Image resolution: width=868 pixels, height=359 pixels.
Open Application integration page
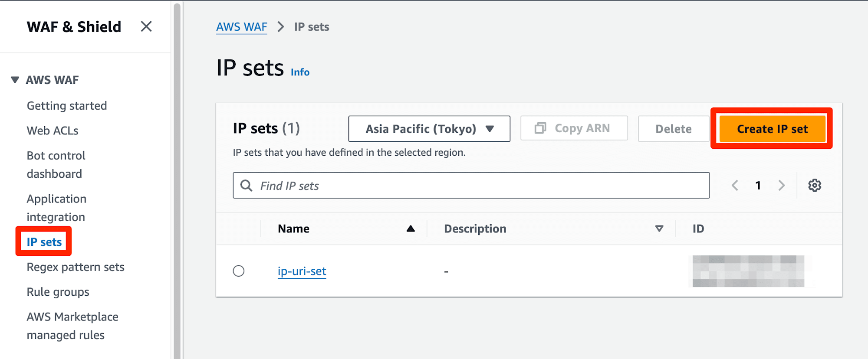tap(56, 208)
